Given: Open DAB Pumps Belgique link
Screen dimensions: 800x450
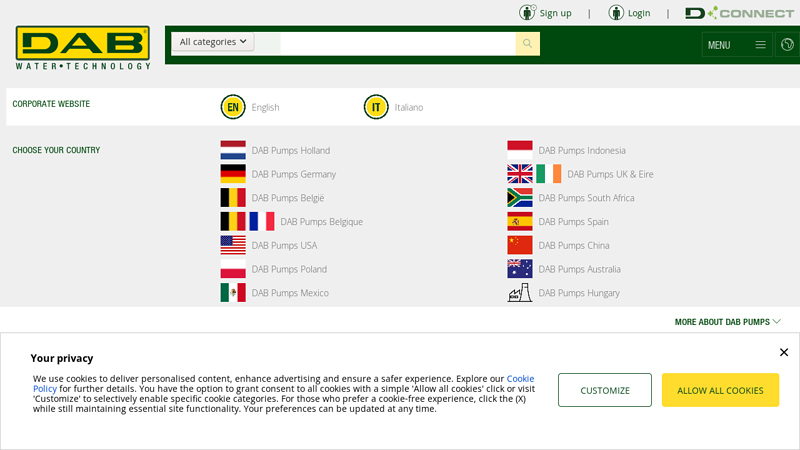Looking at the screenshot, I should point(321,221).
